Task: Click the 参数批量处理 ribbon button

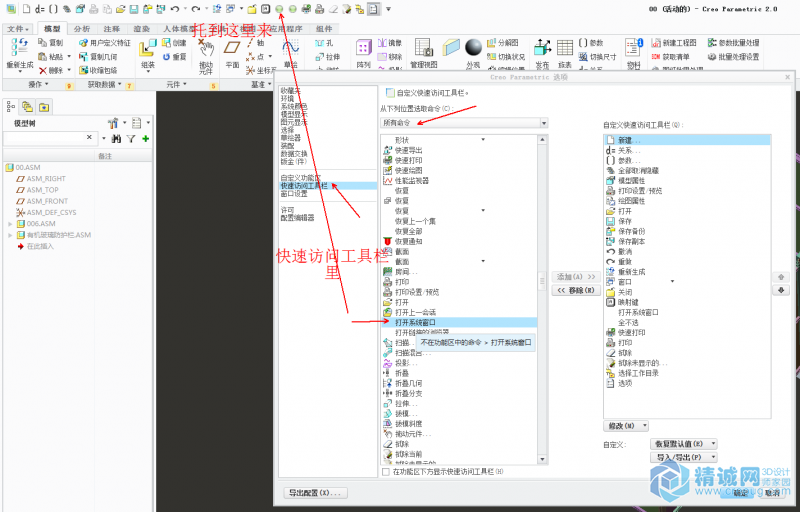Action: 733,43
